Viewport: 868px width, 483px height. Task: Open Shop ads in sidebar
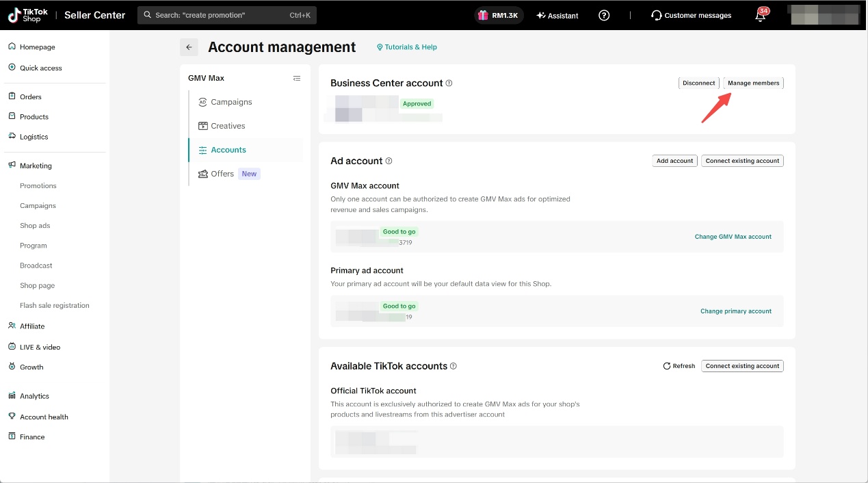35,225
